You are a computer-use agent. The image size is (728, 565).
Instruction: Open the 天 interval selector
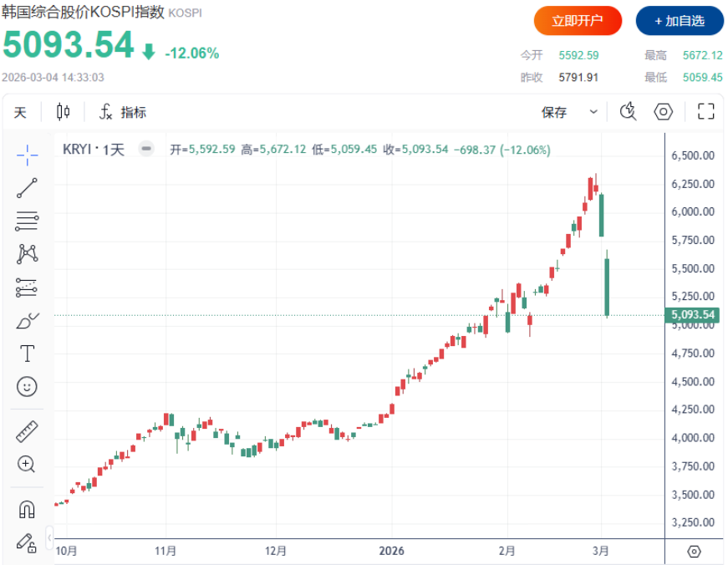click(x=20, y=111)
